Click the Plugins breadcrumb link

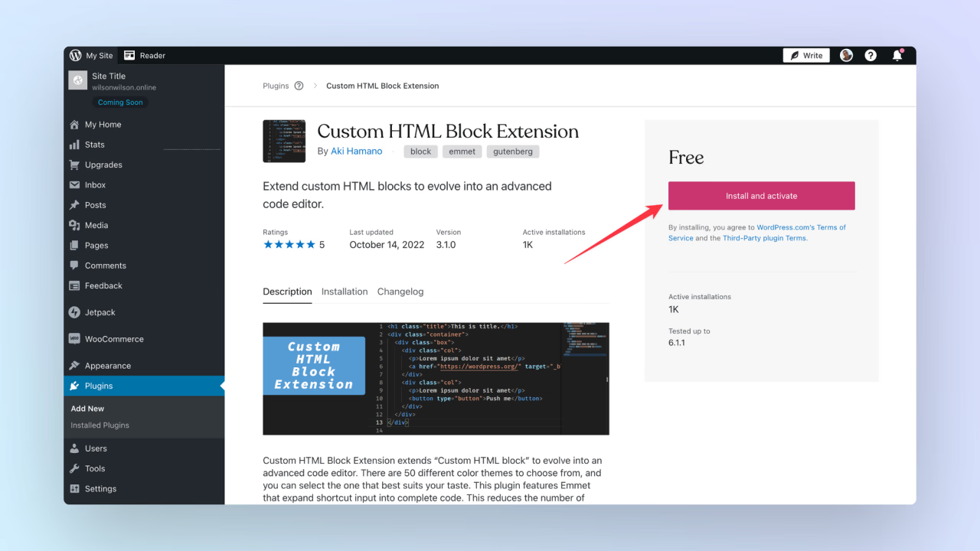(276, 86)
